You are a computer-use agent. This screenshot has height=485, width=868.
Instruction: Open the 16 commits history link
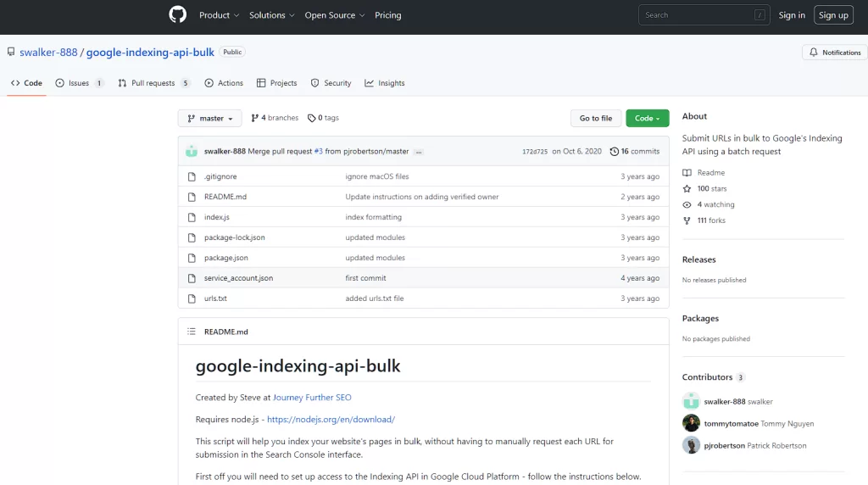point(635,151)
